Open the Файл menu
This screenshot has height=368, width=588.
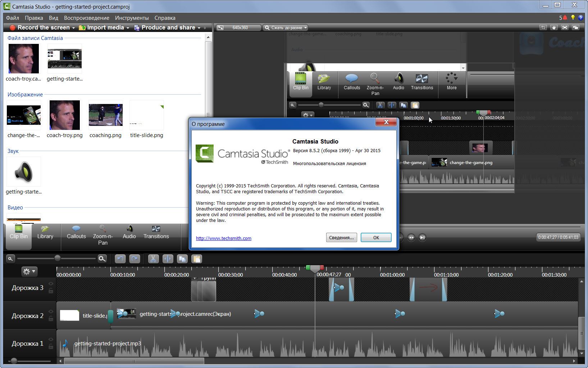pos(13,18)
